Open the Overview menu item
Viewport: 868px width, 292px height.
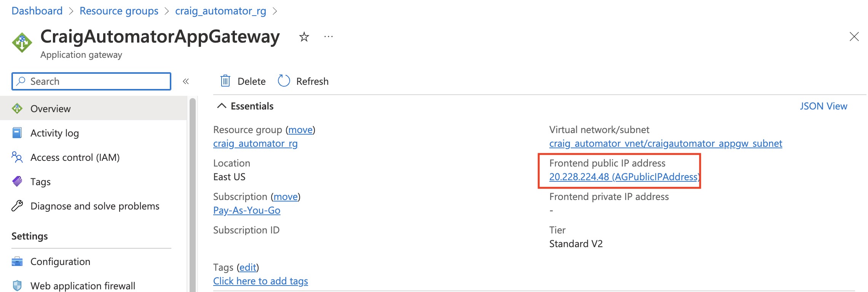click(50, 109)
